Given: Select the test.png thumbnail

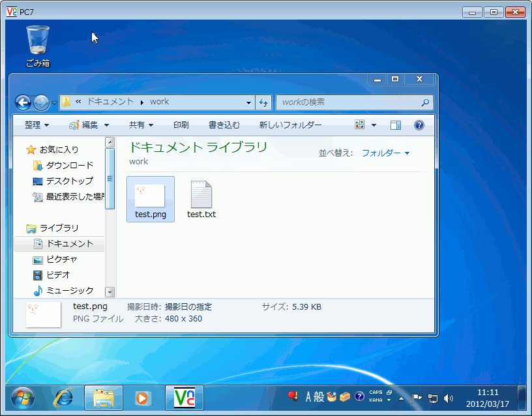Looking at the screenshot, I should coord(150,194).
